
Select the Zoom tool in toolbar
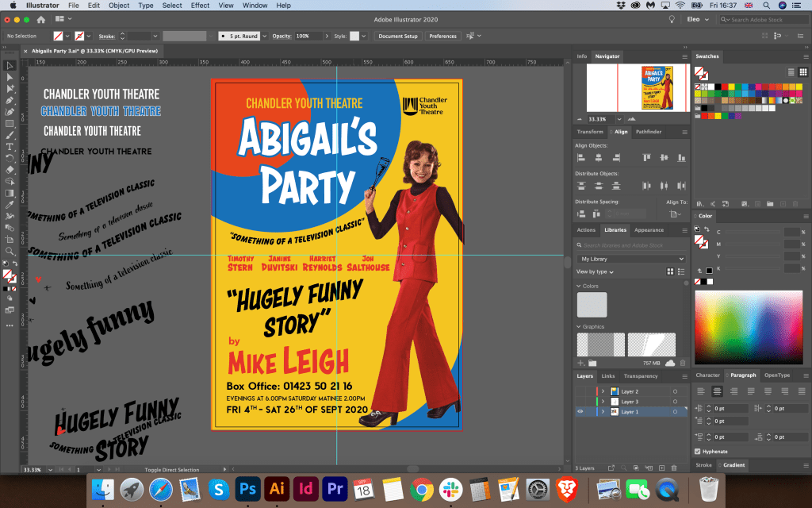10,250
